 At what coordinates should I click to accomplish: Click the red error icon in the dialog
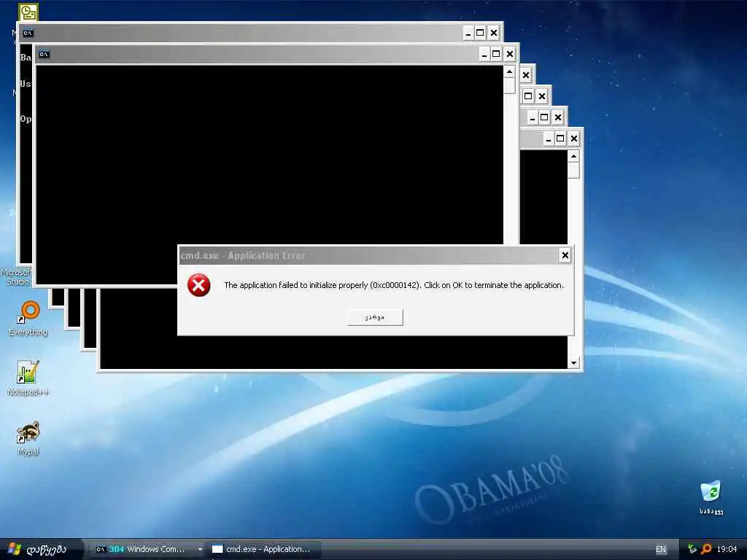click(198, 285)
